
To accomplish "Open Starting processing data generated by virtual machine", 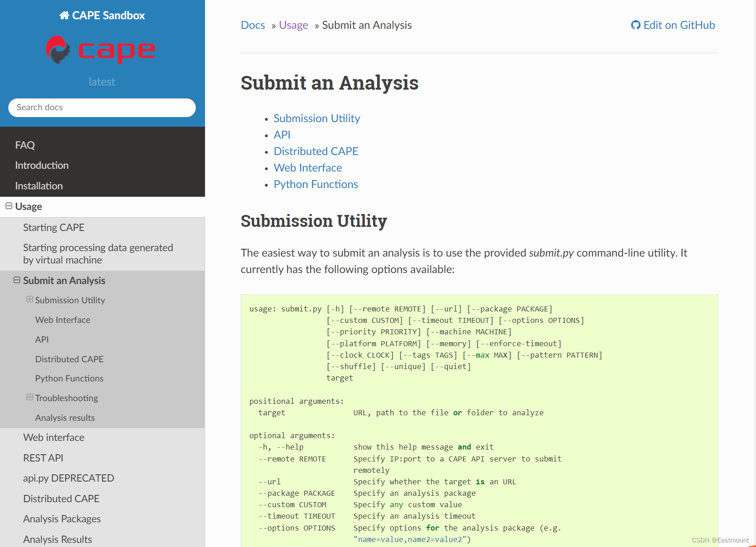I will tap(98, 253).
